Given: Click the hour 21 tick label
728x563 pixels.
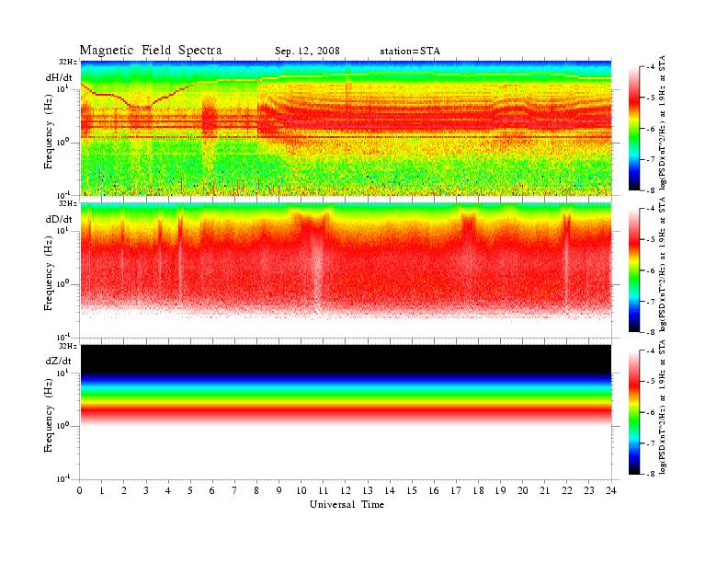Looking at the screenshot, I should pyautogui.click(x=544, y=490).
